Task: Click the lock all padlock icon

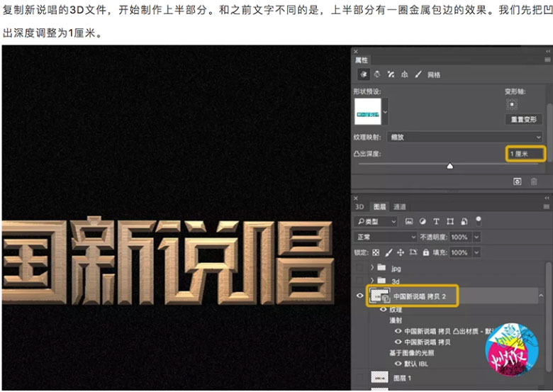Action: pos(426,252)
